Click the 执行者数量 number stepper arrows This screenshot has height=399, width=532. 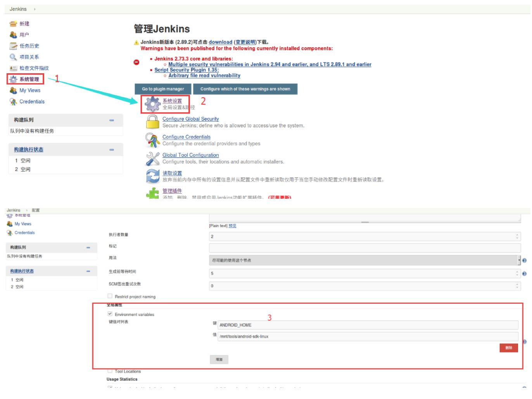tap(517, 236)
